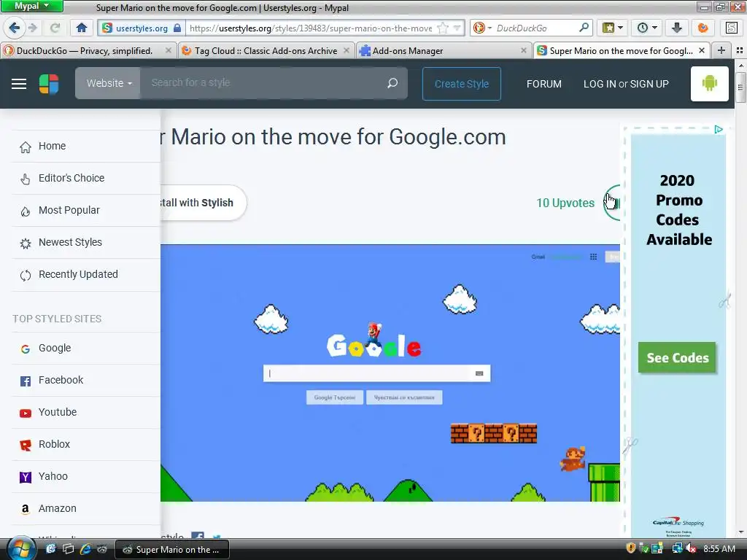Screen dimensions: 747x560
Task: Open Recently Updated in the sidebar
Action: click(85, 274)
